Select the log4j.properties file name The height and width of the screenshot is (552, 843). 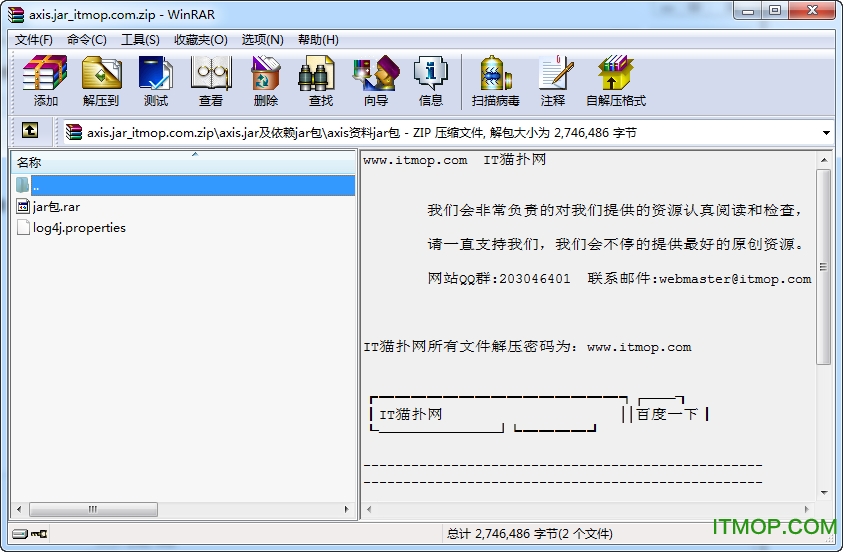click(79, 227)
